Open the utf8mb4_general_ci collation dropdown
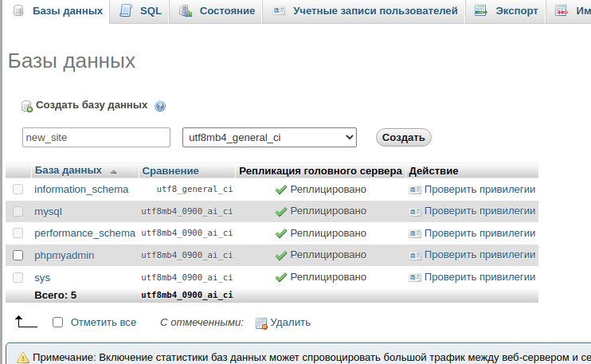Viewport: 591px width, 364px height. [x=269, y=138]
